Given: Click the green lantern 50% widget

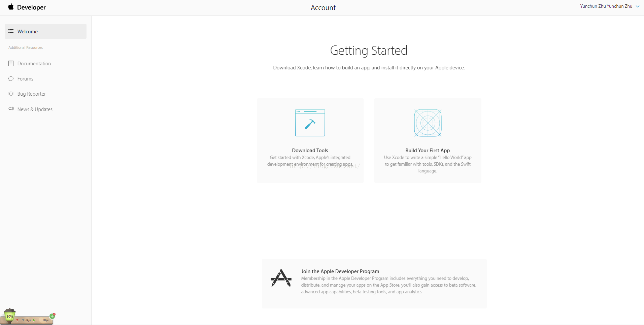Looking at the screenshot, I should click(10, 316).
